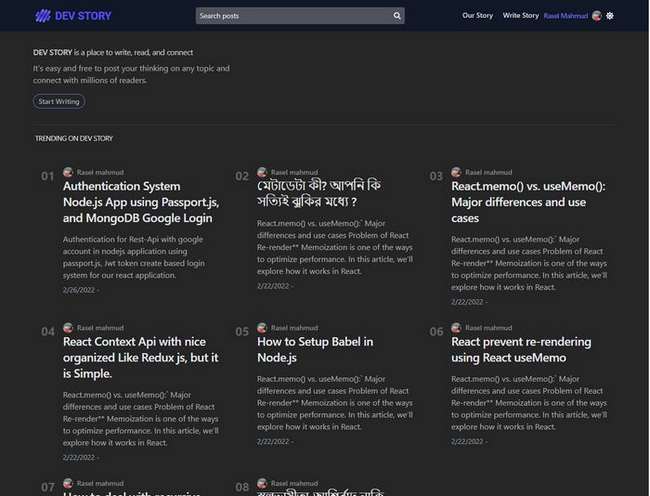Open How to Setup Babel in Node.js

[x=315, y=350]
